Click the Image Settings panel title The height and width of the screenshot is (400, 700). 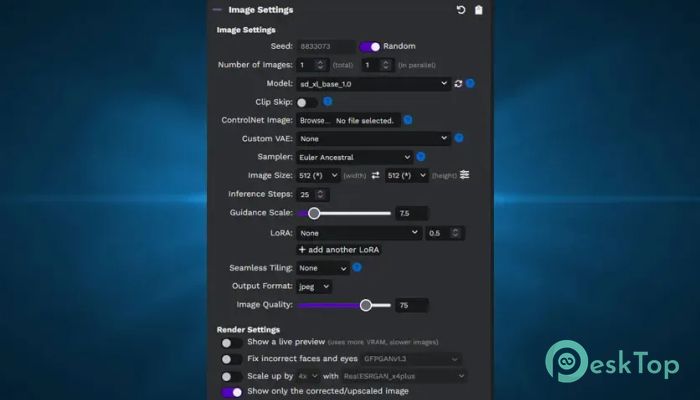[x=261, y=10]
